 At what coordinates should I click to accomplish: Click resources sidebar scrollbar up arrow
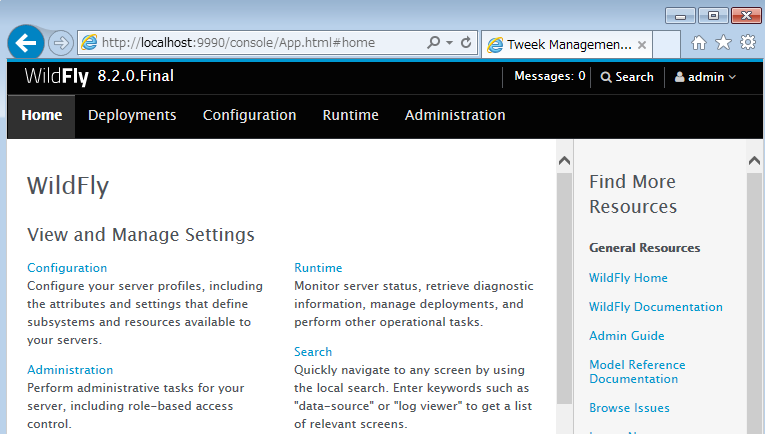click(754, 160)
